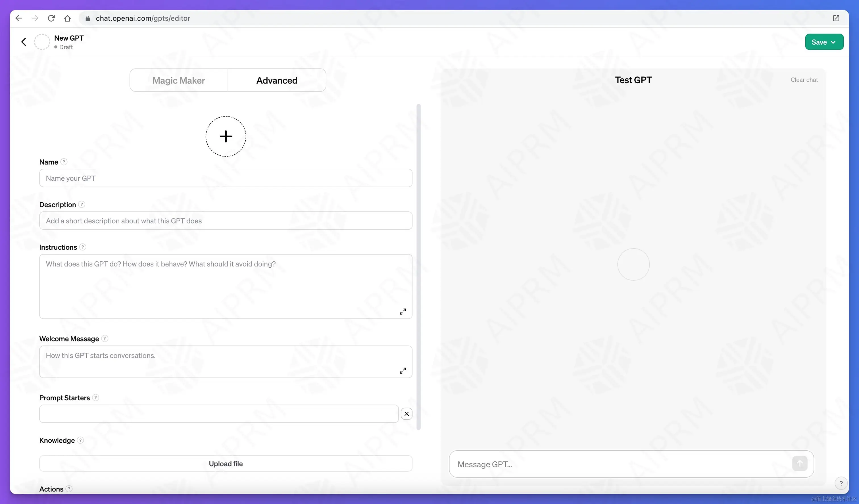Click into the Welcome Message text area

coord(226,362)
